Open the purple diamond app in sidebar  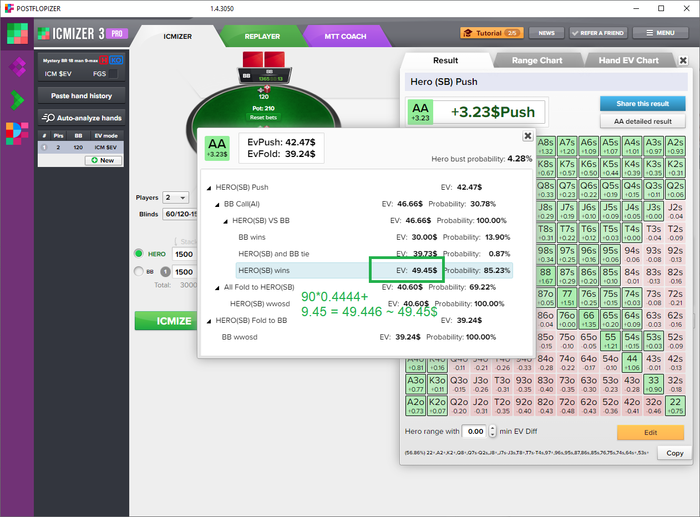point(17,67)
